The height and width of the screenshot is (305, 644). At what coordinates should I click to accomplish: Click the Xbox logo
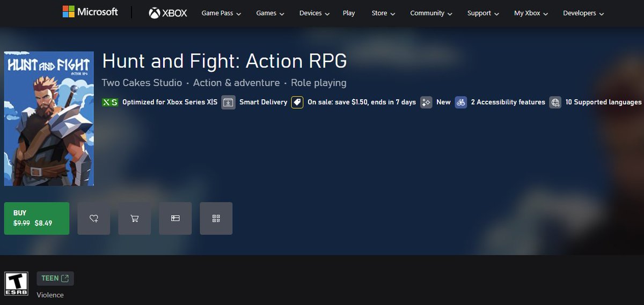coord(168,13)
